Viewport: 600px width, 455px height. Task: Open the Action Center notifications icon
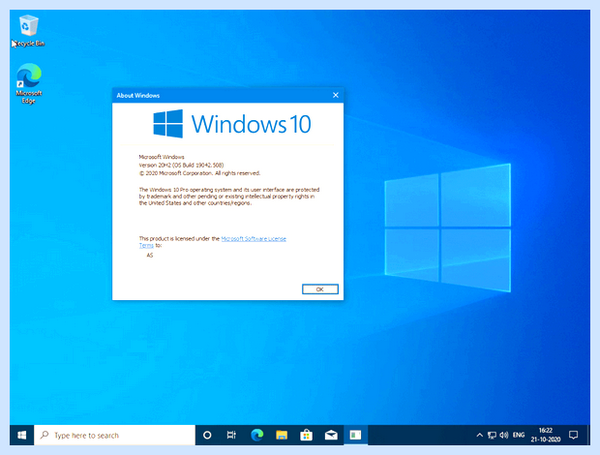[573, 435]
